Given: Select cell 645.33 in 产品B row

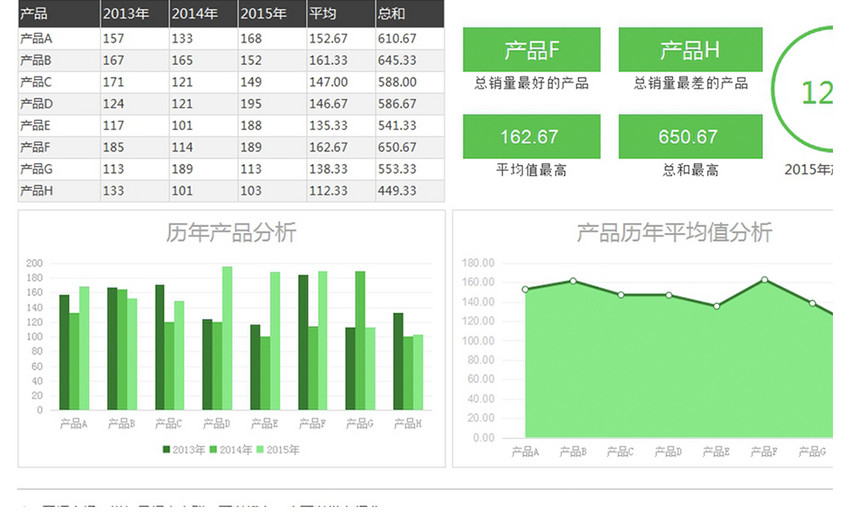Looking at the screenshot, I should (410, 60).
